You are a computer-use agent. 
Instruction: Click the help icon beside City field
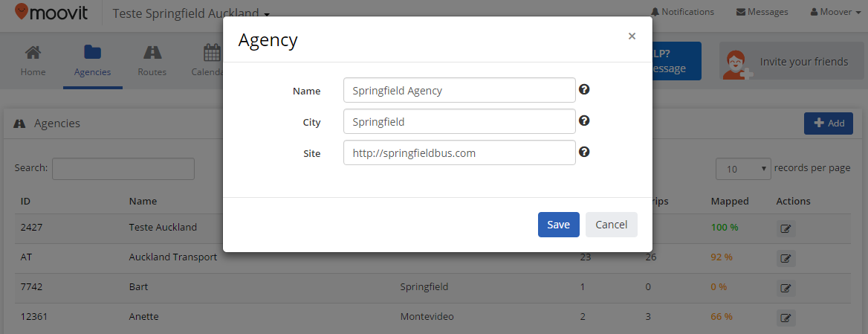click(583, 121)
